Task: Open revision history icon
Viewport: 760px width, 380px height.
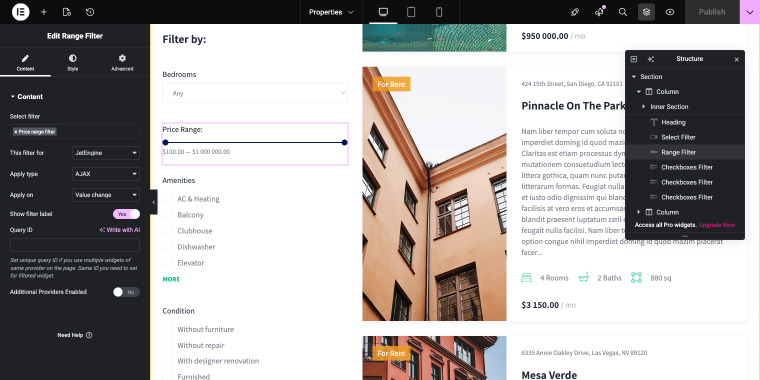Action: 90,12
